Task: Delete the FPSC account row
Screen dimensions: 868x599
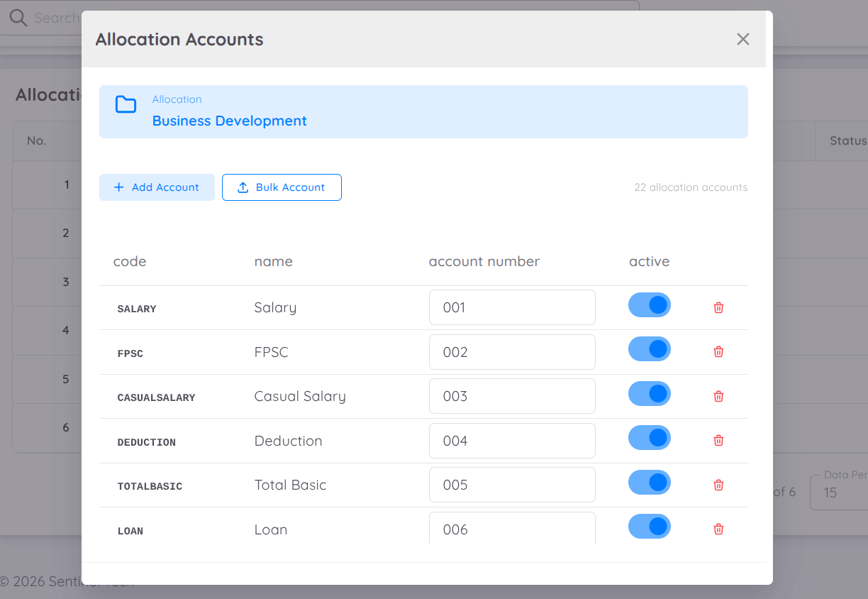Action: pos(718,351)
